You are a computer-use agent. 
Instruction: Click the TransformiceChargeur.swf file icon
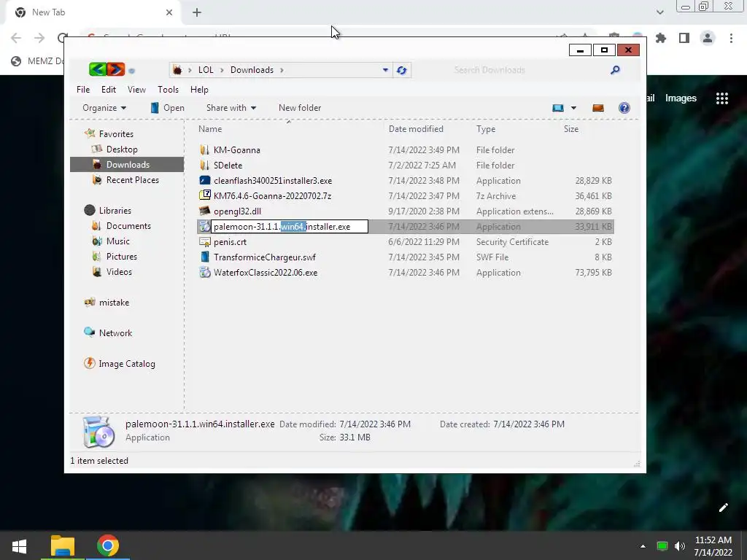click(x=205, y=257)
